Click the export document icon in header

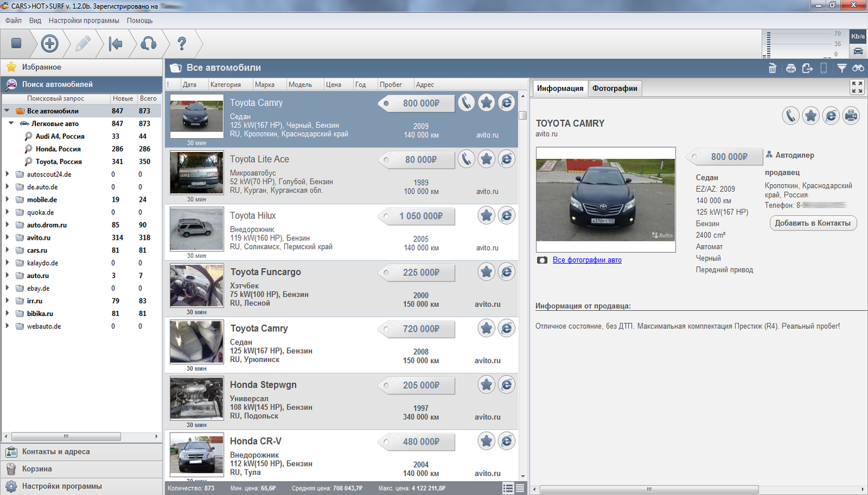(x=807, y=68)
